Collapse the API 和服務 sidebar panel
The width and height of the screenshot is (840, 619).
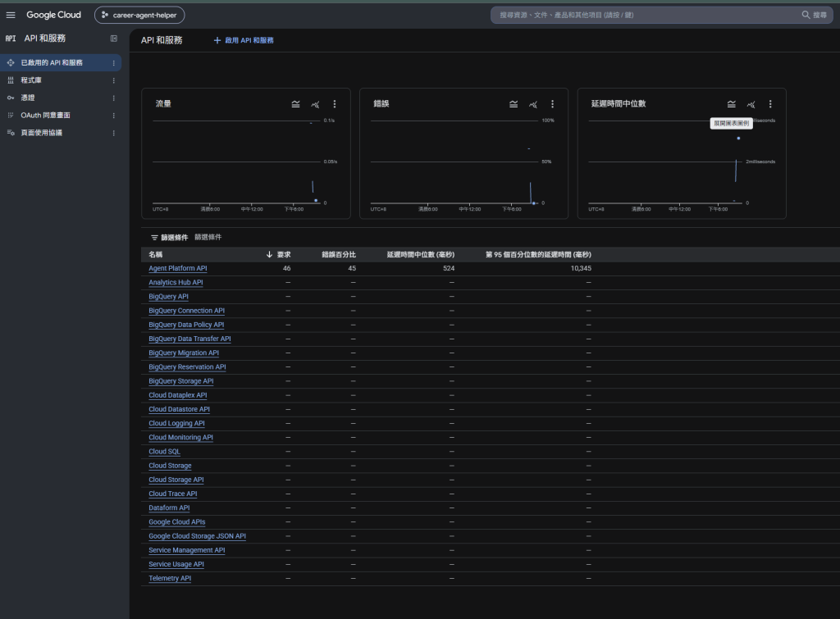click(x=113, y=39)
